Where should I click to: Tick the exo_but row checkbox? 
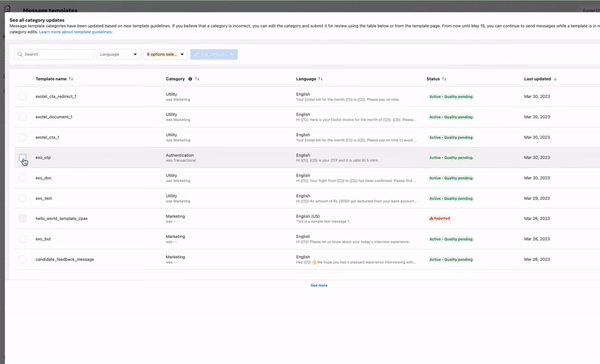click(x=23, y=239)
